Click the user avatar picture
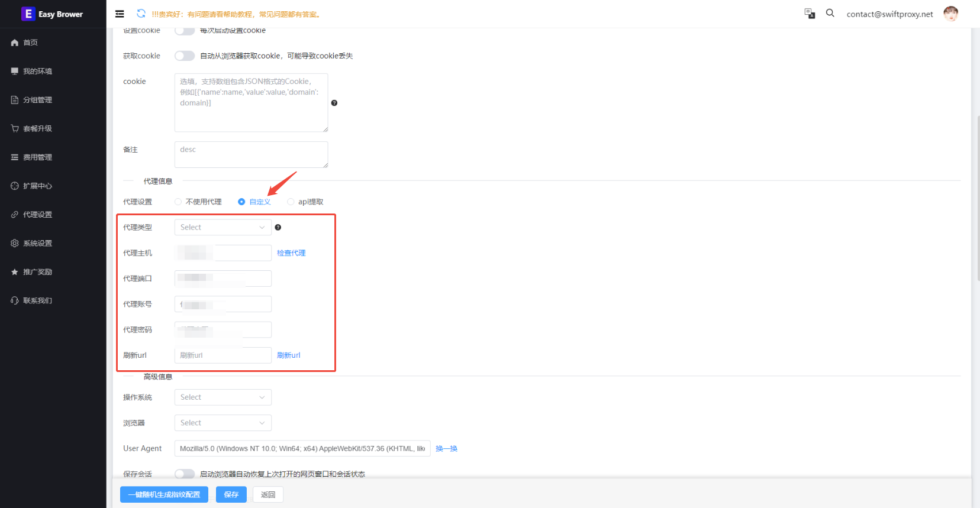Viewport: 980px width, 508px height. (950, 14)
